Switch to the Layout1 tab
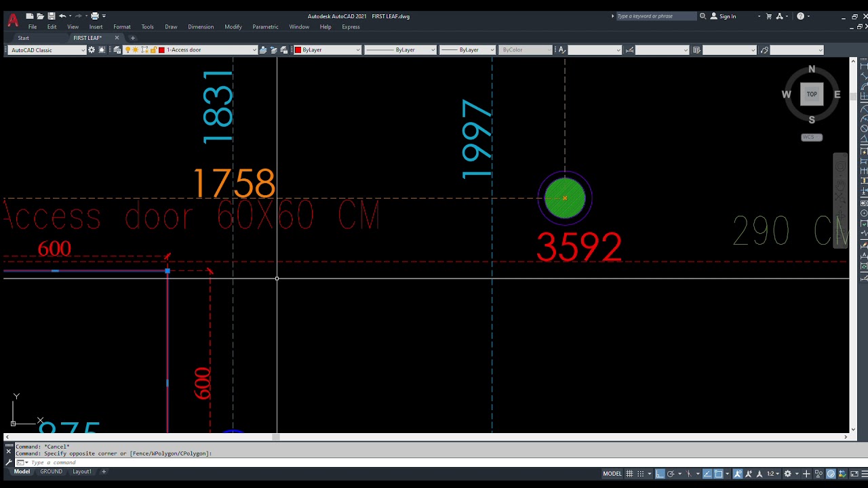Viewport: 868px width, 488px height. pyautogui.click(x=82, y=472)
